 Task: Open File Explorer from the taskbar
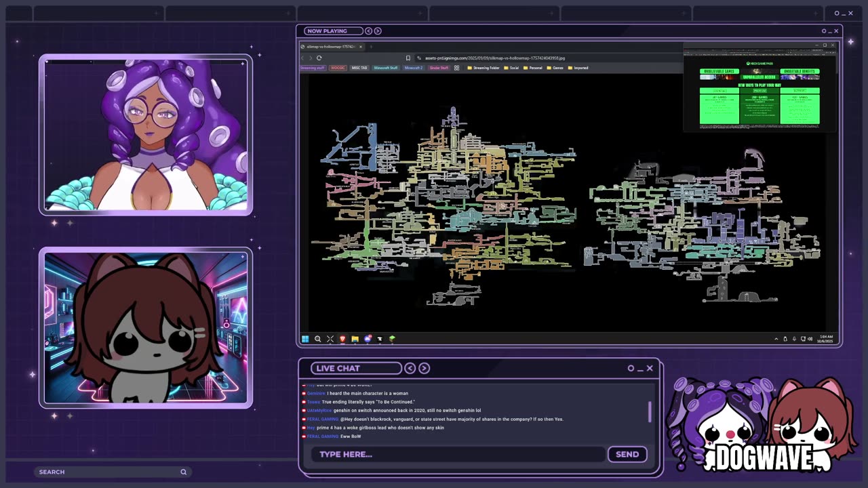355,339
